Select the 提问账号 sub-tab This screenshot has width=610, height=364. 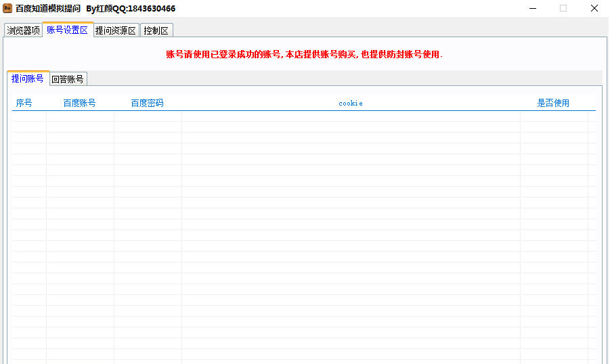pyautogui.click(x=28, y=78)
